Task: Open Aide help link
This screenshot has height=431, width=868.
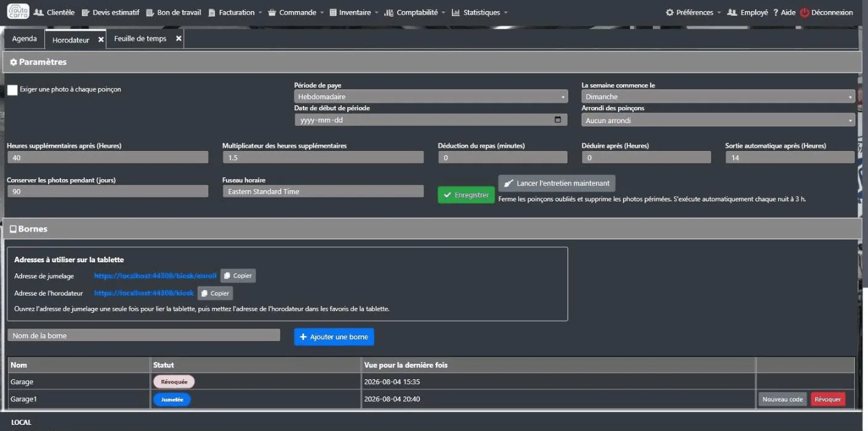Action: (784, 12)
